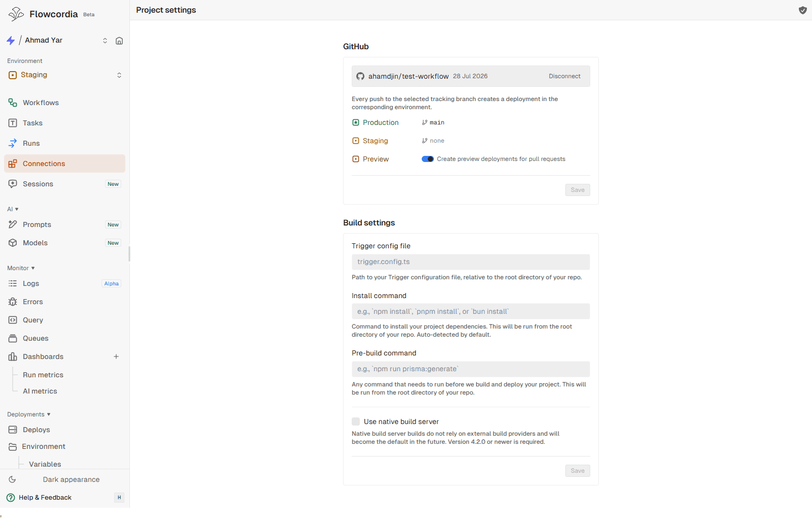Click the Dashboards sidebar item
Image resolution: width=812 pixels, height=520 pixels.
click(43, 356)
